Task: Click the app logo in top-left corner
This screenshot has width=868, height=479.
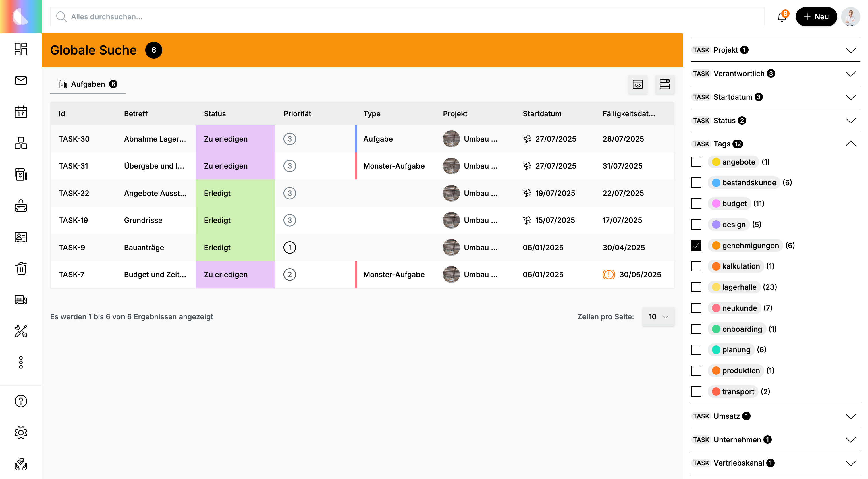Action: 21,16
